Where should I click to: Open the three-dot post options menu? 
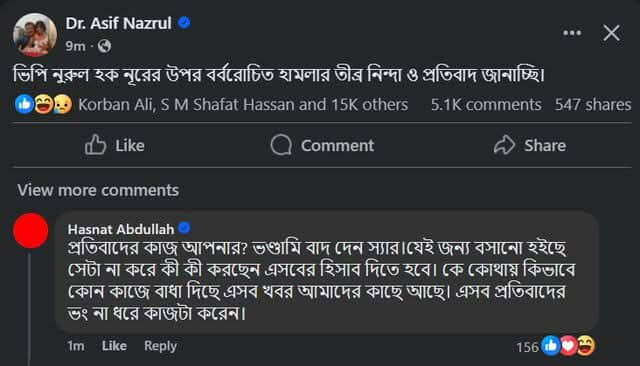click(572, 33)
